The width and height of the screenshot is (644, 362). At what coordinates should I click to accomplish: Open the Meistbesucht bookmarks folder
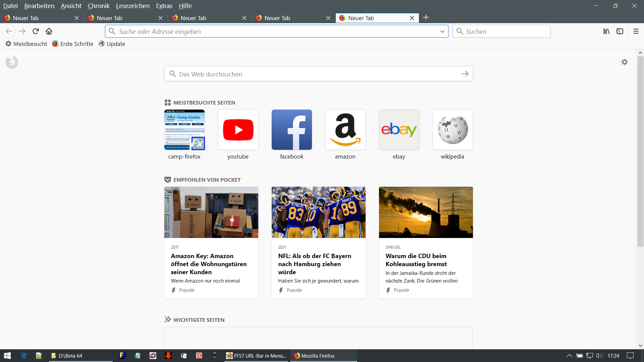[x=26, y=44]
